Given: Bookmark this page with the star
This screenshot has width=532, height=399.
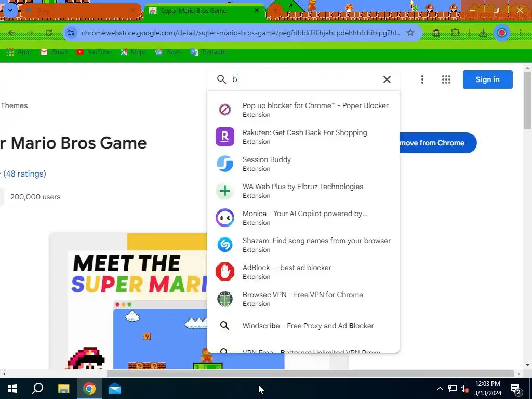Looking at the screenshot, I should click(x=410, y=33).
